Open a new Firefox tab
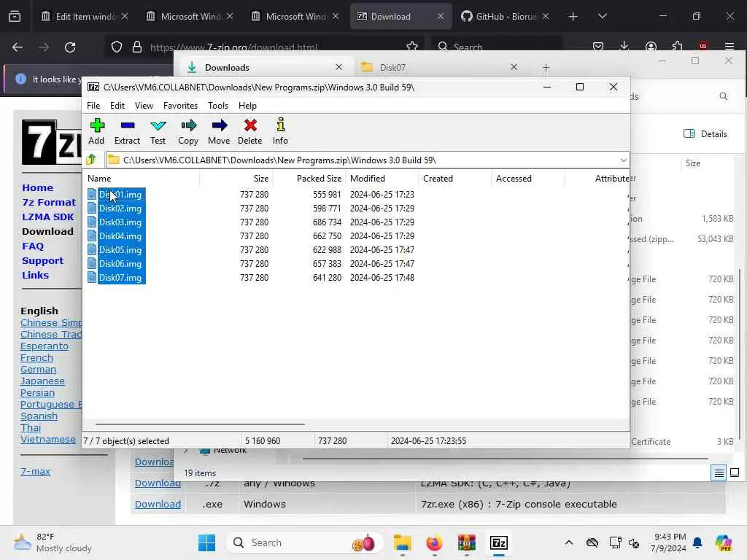The image size is (747, 560). click(x=573, y=17)
